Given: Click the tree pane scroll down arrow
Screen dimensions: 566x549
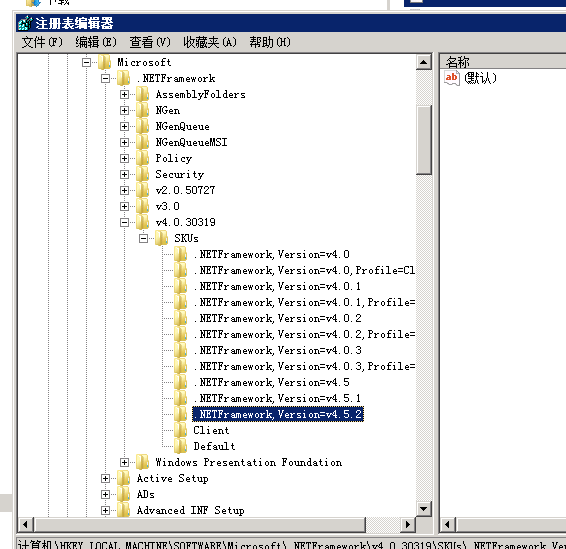Looking at the screenshot, I should (423, 509).
